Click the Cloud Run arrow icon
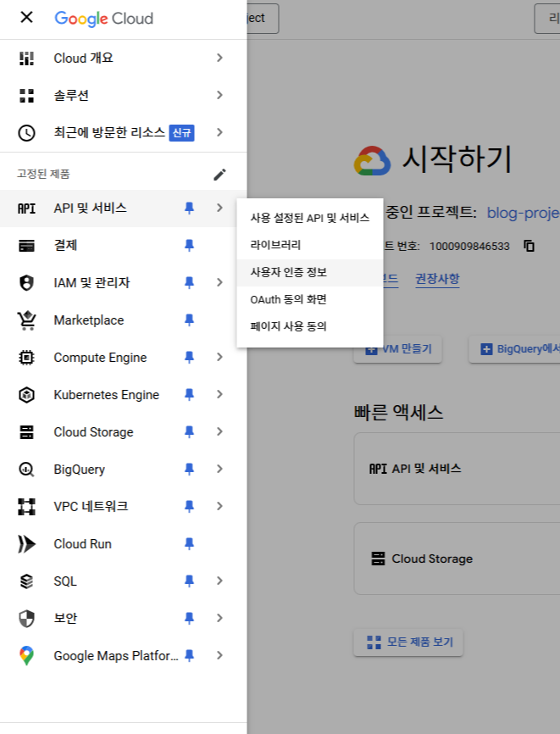 (x=26, y=544)
